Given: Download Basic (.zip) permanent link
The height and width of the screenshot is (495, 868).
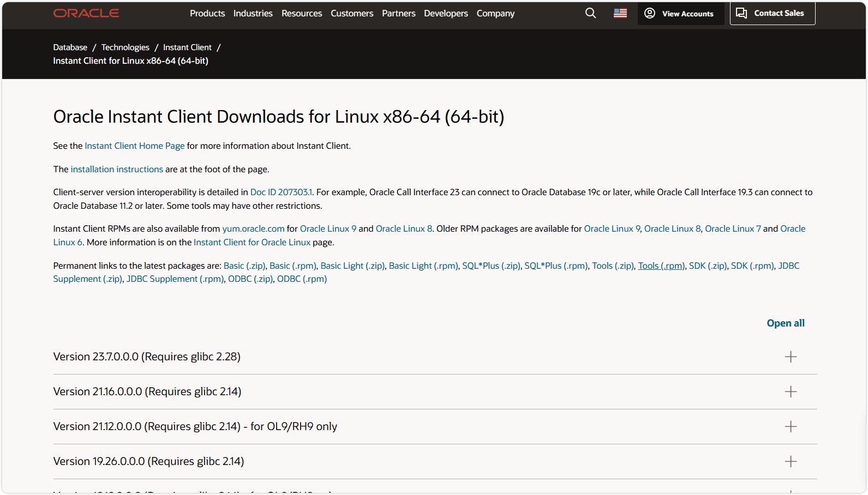Looking at the screenshot, I should coord(244,265).
